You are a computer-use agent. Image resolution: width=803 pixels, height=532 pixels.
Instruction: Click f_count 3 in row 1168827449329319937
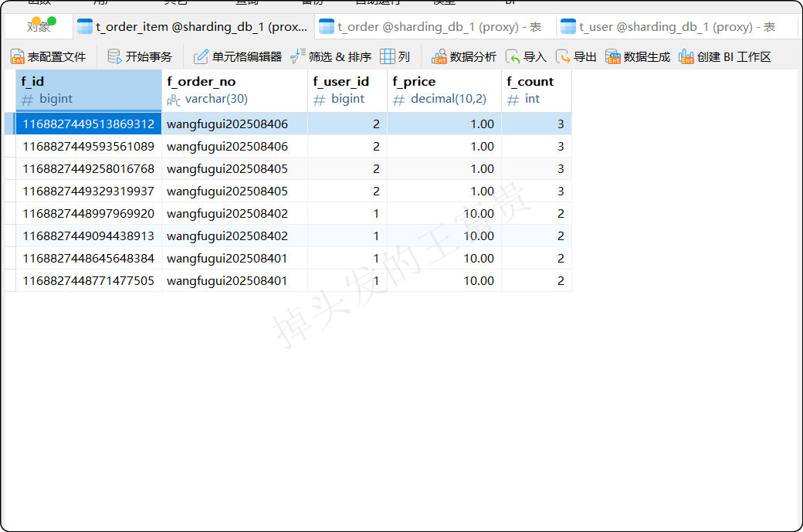536,191
